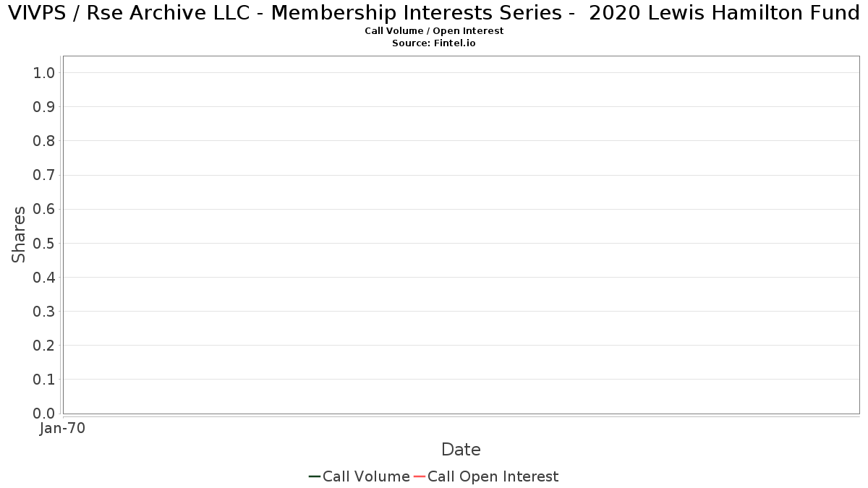The width and height of the screenshot is (868, 488).
Task: Click the 0.7 y-axis tick label
Action: click(44, 175)
